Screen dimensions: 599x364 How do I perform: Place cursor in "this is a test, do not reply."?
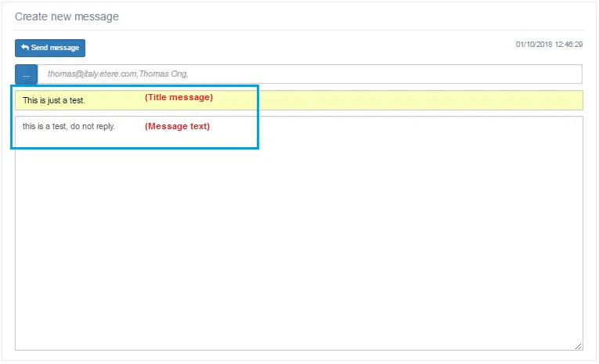tap(68, 126)
